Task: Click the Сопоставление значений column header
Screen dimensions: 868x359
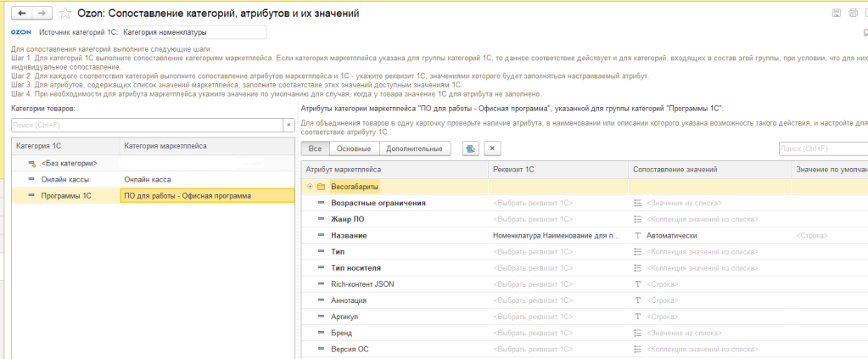Action: coord(709,170)
